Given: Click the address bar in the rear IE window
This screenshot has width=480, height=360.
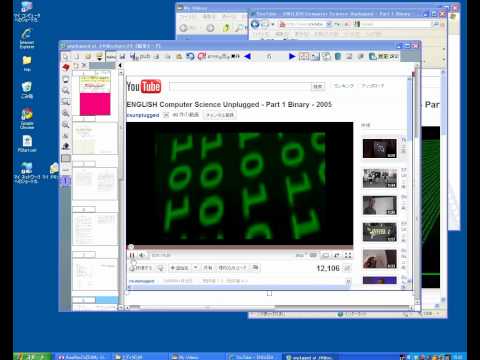Looking at the screenshot, I should [x=305, y=24].
